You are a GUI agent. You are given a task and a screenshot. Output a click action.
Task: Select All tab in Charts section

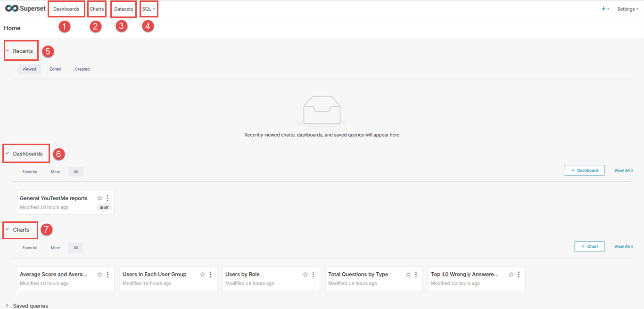point(76,248)
